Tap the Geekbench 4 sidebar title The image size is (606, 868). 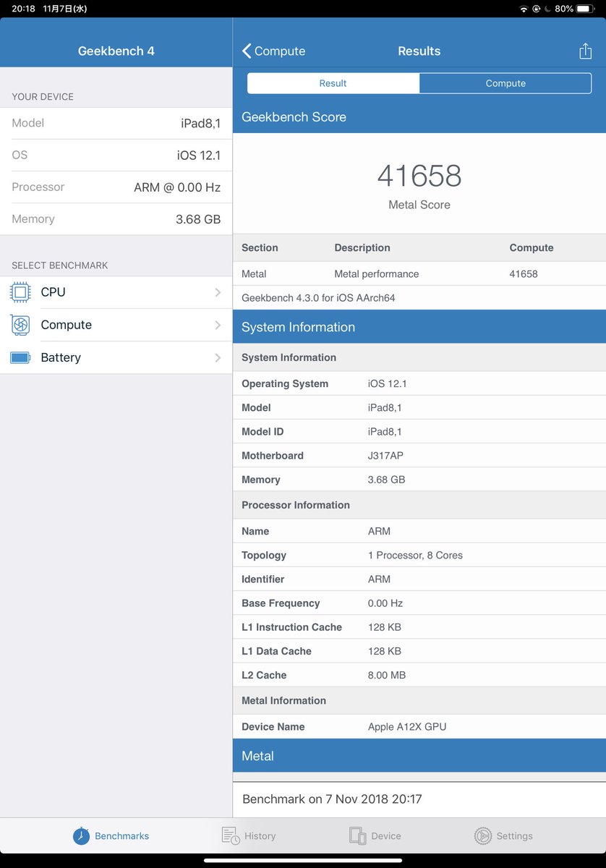[x=116, y=51]
